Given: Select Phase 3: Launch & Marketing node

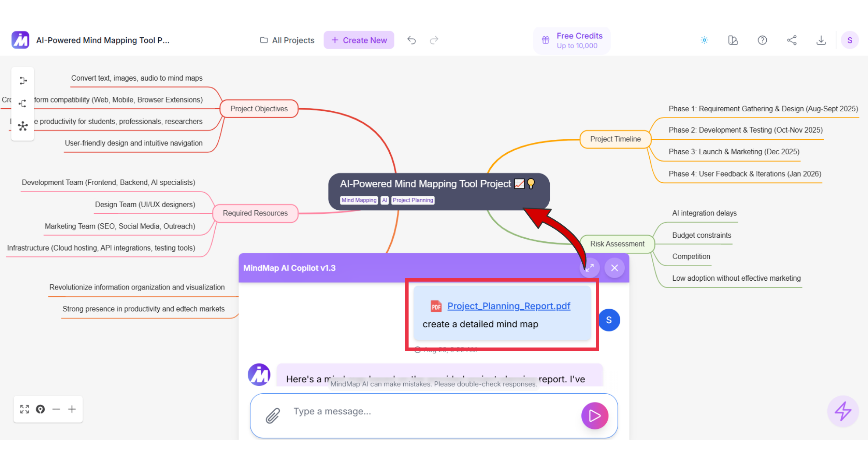Looking at the screenshot, I should click(x=734, y=152).
